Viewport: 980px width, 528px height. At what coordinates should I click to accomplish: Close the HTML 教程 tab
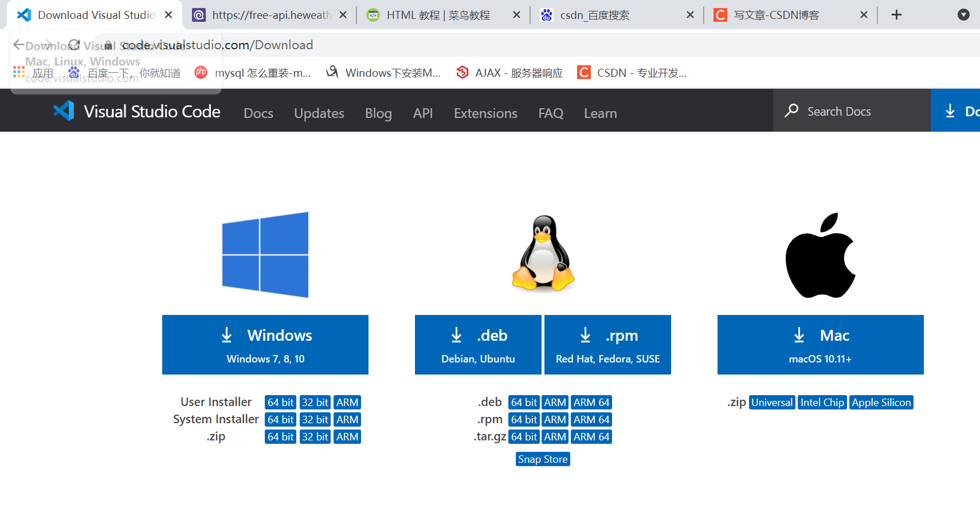coord(516,15)
